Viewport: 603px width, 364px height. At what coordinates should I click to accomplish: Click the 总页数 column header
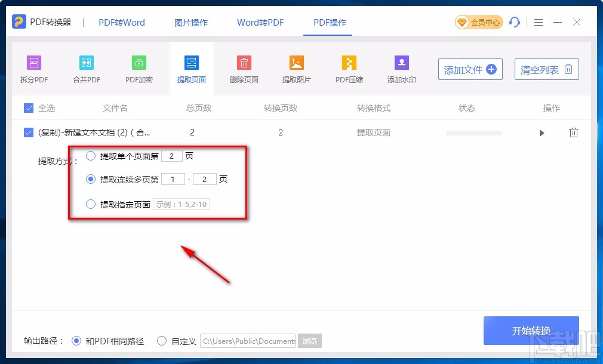click(199, 108)
